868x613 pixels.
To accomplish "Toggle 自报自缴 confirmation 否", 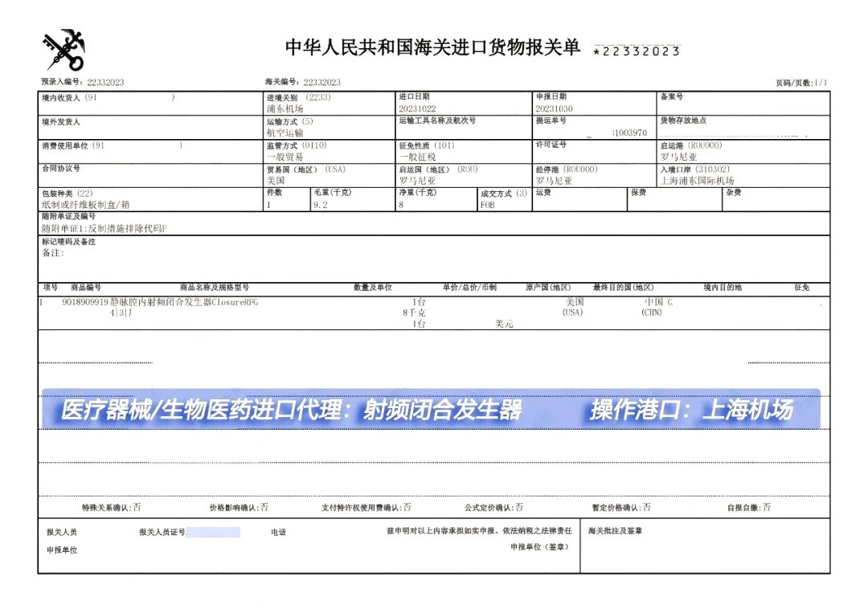I will tap(767, 508).
